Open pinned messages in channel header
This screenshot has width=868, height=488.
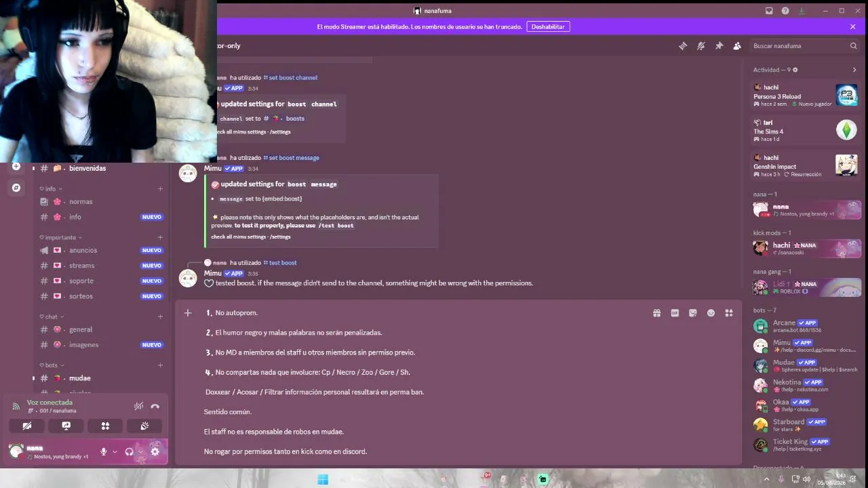coord(719,46)
